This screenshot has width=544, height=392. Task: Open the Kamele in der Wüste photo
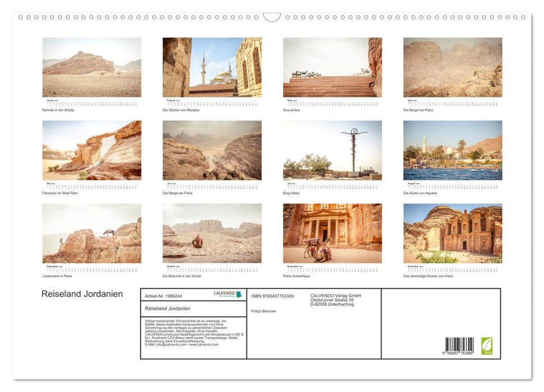pyautogui.click(x=92, y=67)
